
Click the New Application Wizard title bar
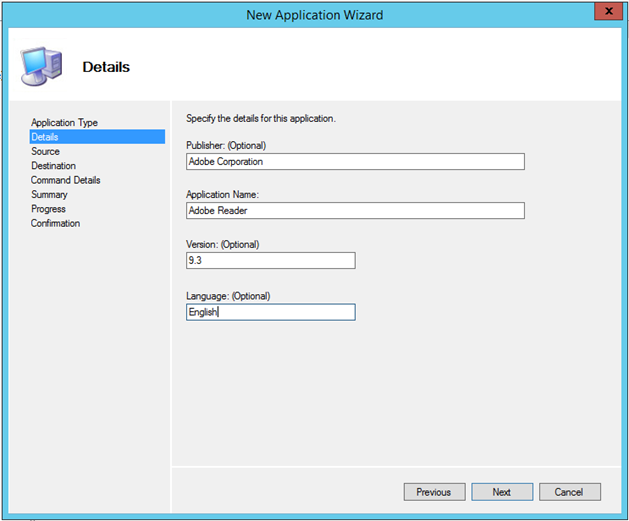point(315,14)
